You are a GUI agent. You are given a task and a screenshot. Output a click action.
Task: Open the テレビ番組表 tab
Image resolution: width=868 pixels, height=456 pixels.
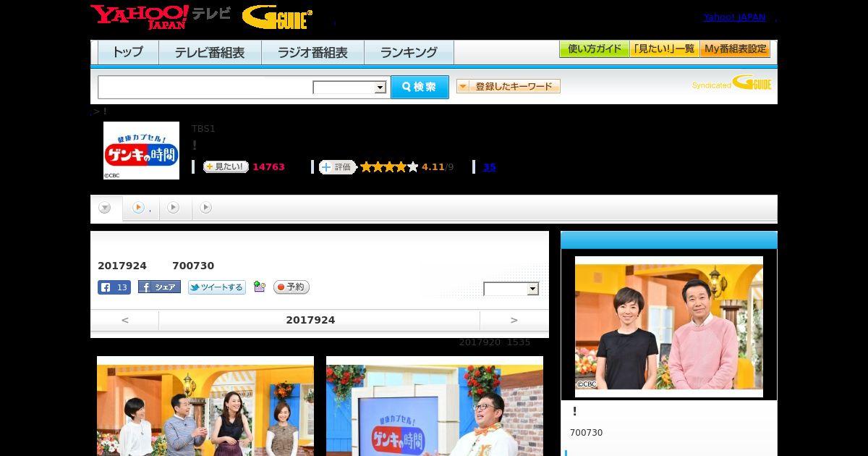click(x=210, y=52)
